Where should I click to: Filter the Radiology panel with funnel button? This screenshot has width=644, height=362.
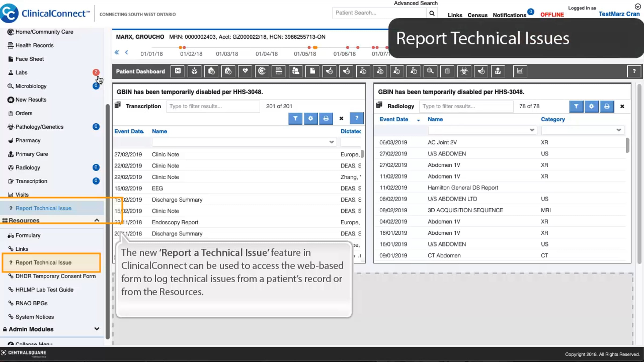(576, 106)
